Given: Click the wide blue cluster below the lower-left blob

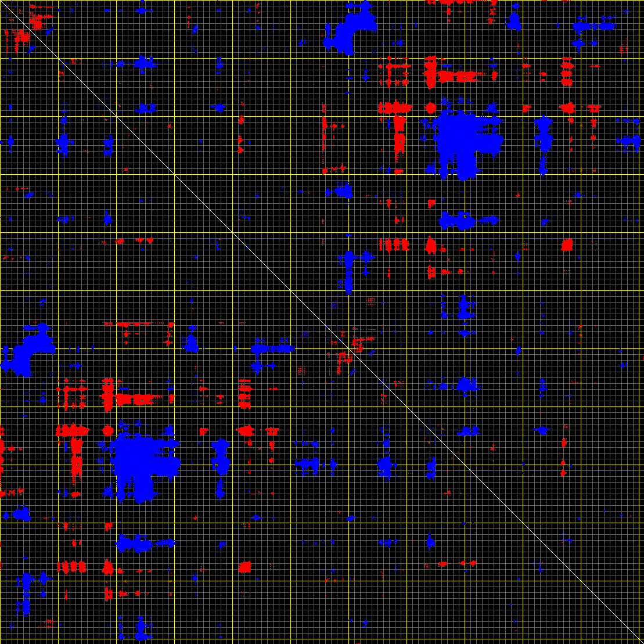Looking at the screenshot, I should click(139, 544).
